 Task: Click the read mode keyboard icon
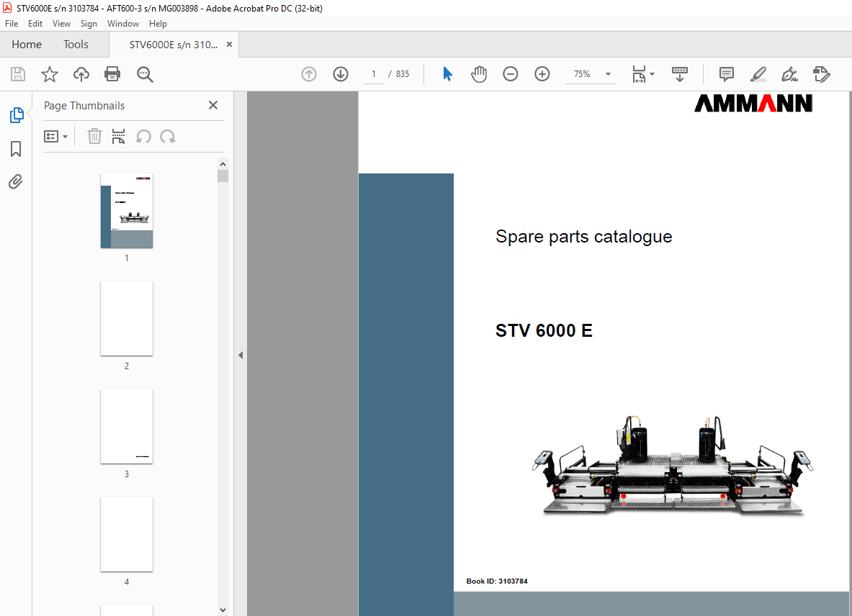pos(680,74)
